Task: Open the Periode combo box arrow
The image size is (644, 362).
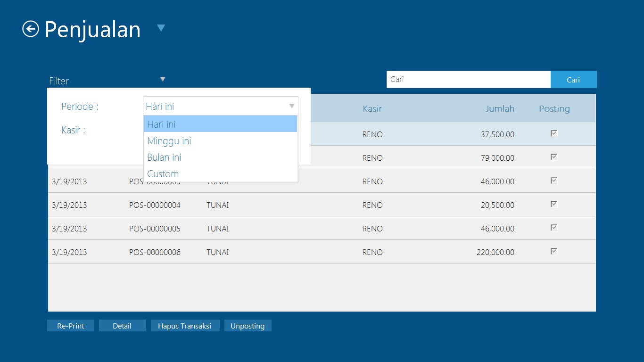Action: [x=292, y=106]
